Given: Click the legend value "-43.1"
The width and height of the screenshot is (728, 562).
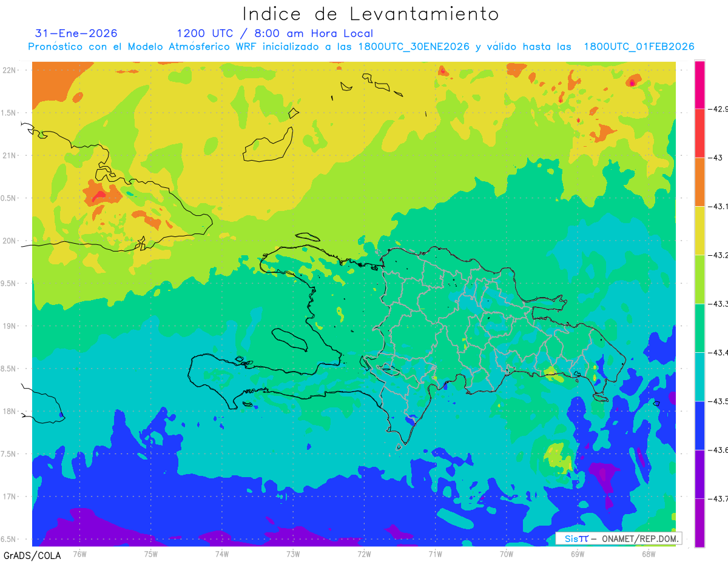Looking at the screenshot, I should pos(718,207).
